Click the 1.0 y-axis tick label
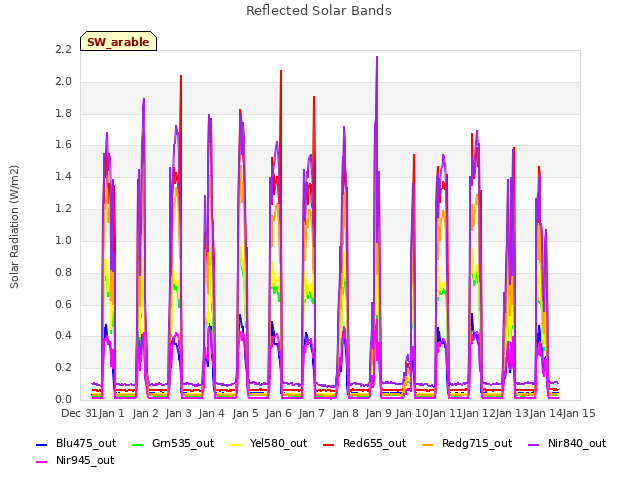Screen dimensions: 640x480 [x=63, y=240]
